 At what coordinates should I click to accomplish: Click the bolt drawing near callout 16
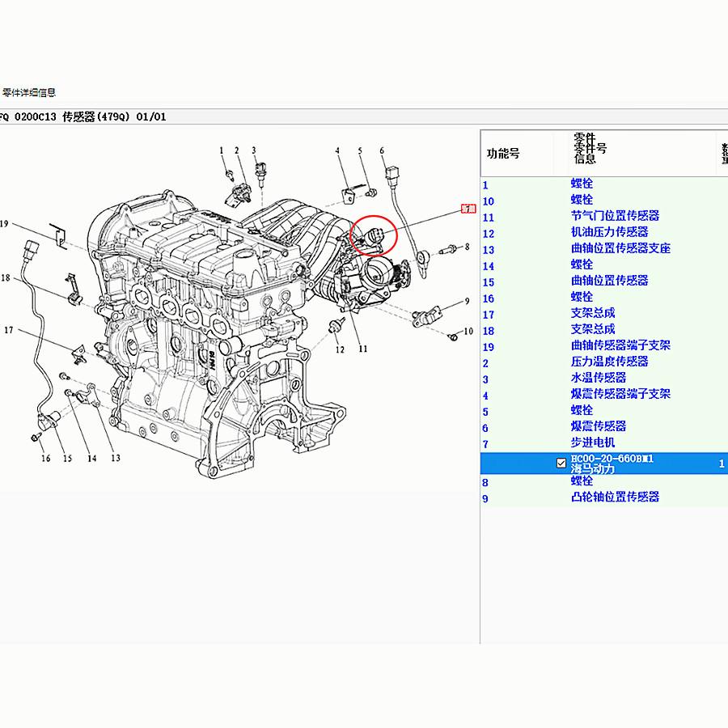coord(36,437)
